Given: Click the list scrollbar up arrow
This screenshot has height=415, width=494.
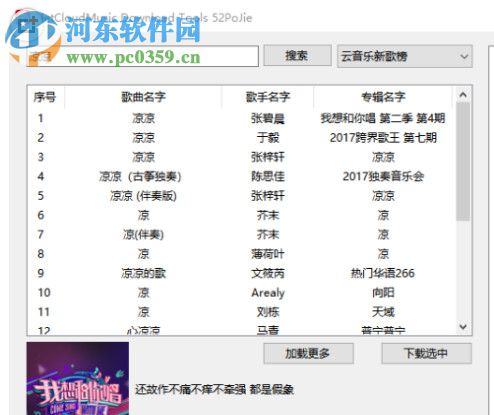Looking at the screenshot, I should coord(463,95).
